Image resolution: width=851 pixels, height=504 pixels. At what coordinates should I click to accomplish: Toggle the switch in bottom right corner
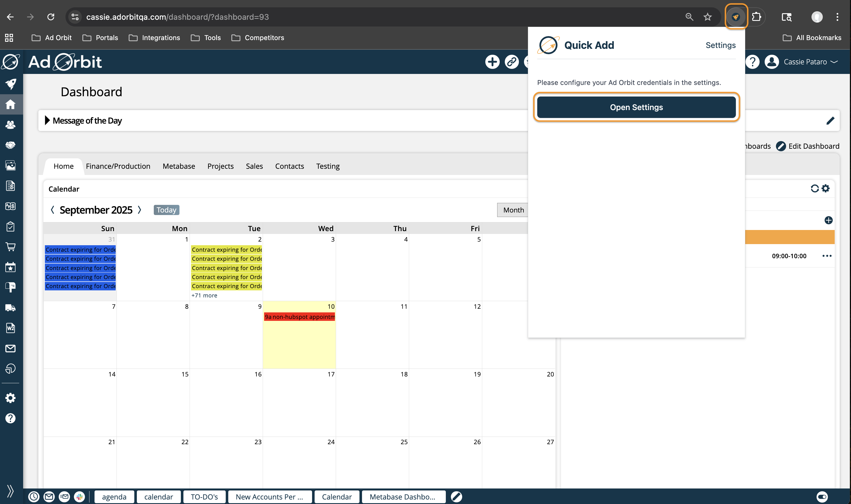(822, 497)
